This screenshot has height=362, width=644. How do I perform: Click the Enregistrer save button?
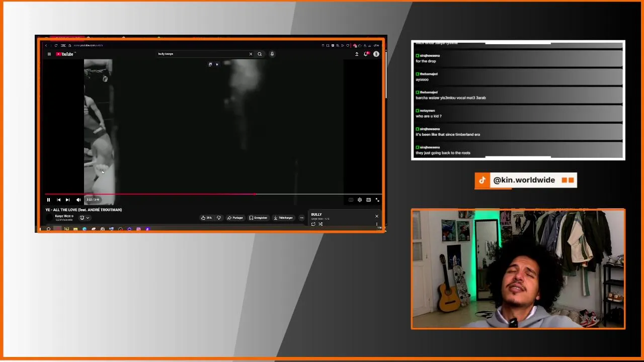click(x=258, y=218)
